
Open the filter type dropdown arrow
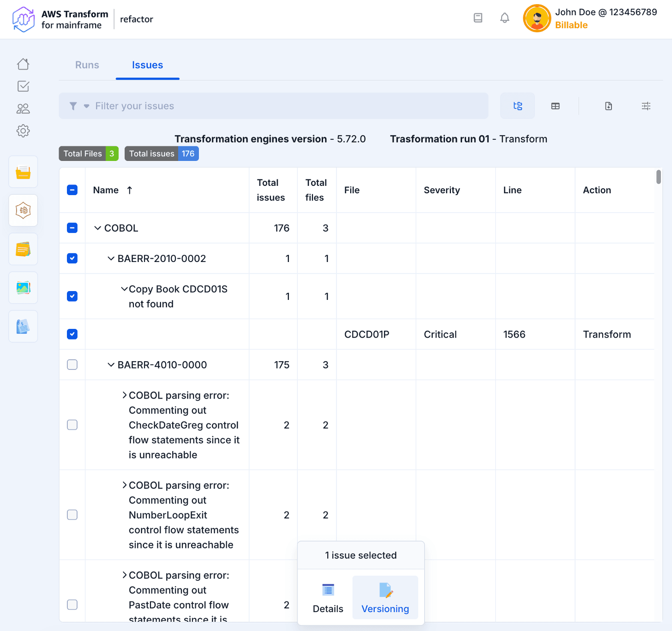point(86,106)
